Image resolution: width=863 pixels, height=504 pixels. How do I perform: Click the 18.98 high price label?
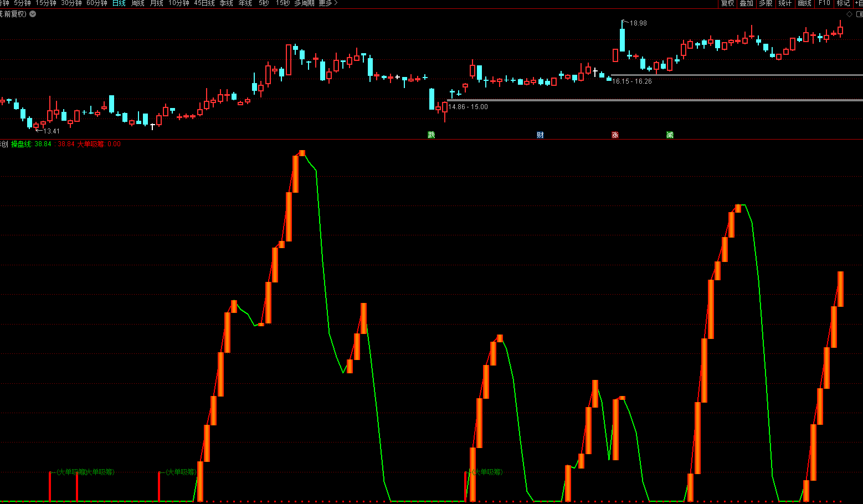click(x=638, y=23)
